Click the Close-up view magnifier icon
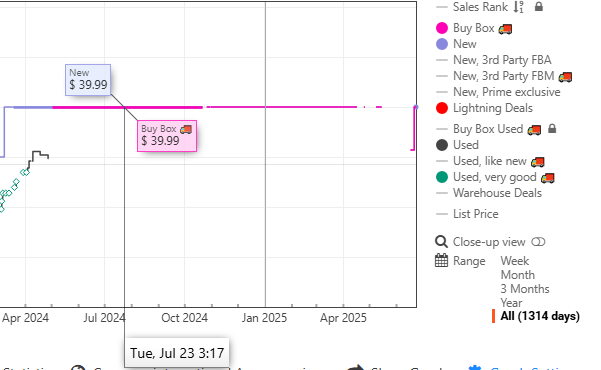 coord(441,242)
